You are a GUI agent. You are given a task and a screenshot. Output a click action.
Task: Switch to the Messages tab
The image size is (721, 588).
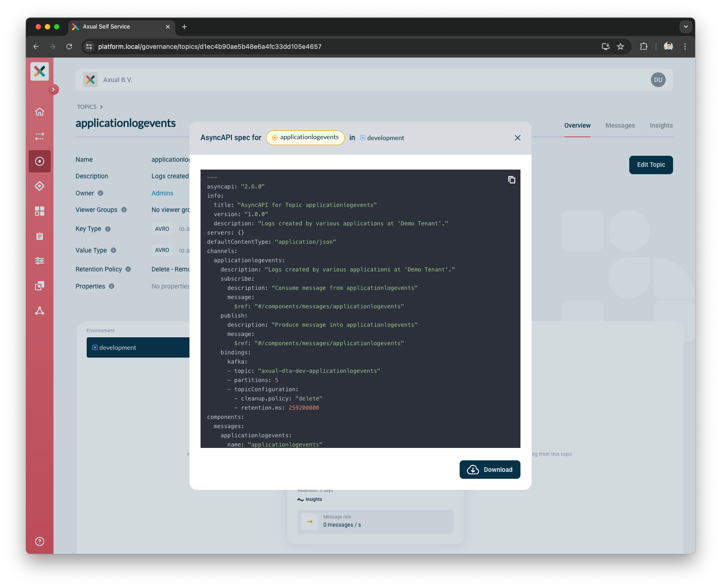tap(620, 125)
